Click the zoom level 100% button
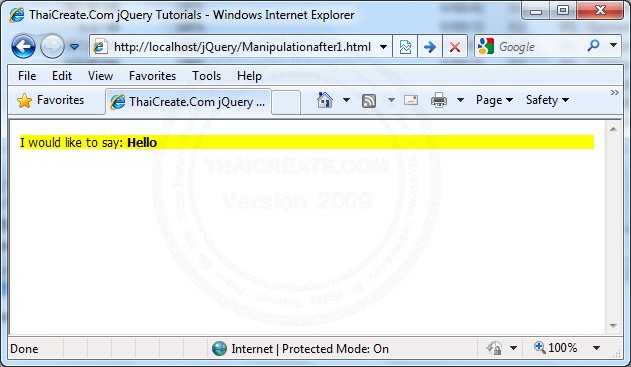Image resolution: width=631 pixels, height=367 pixels. click(x=555, y=347)
